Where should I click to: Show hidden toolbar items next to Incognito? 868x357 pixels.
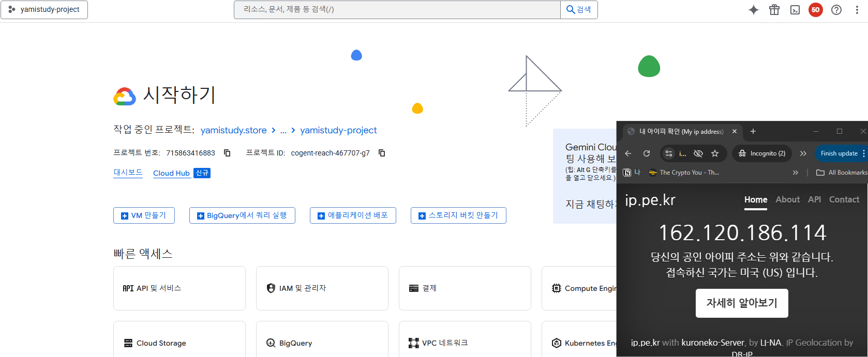803,153
